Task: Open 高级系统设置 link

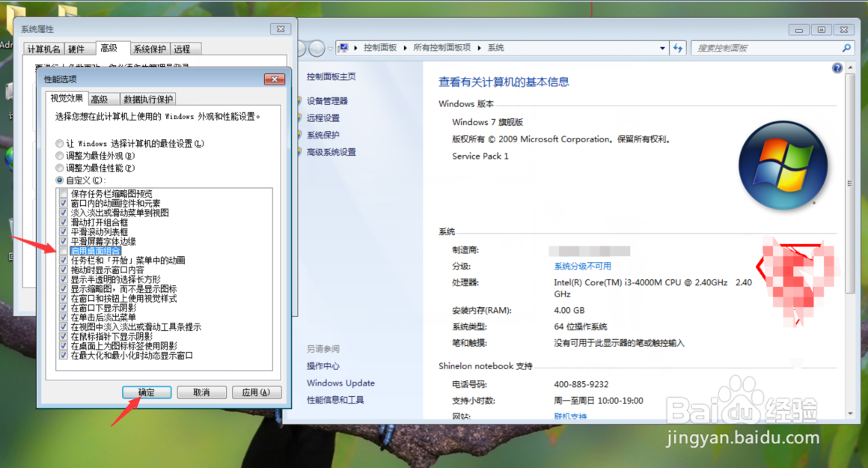Action: (331, 152)
